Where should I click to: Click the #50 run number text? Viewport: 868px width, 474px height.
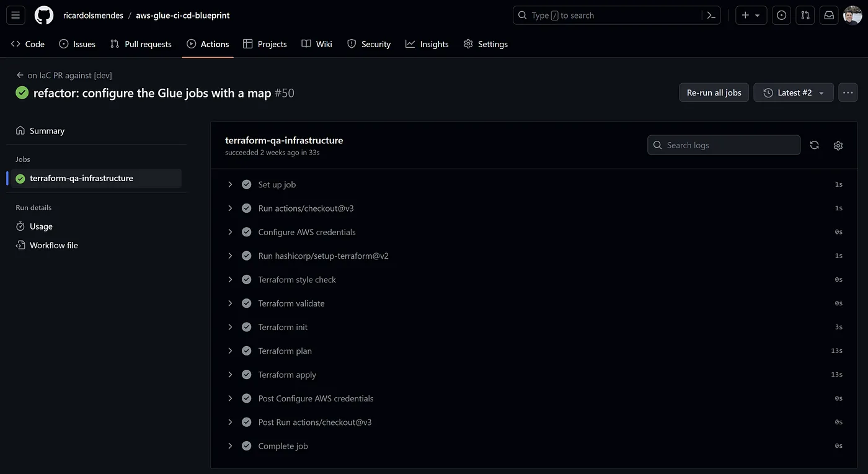[x=284, y=93]
